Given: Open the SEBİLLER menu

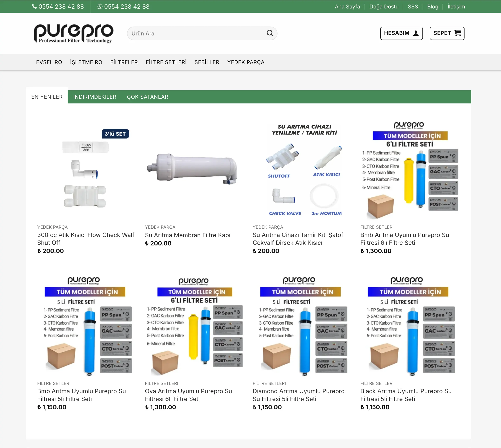Looking at the screenshot, I should coord(207,62).
